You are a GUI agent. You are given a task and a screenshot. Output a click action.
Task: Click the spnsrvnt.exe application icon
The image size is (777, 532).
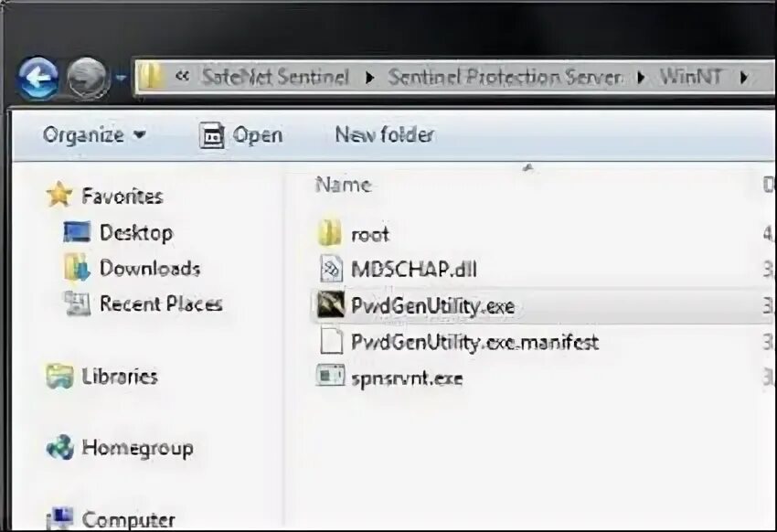[x=331, y=376]
